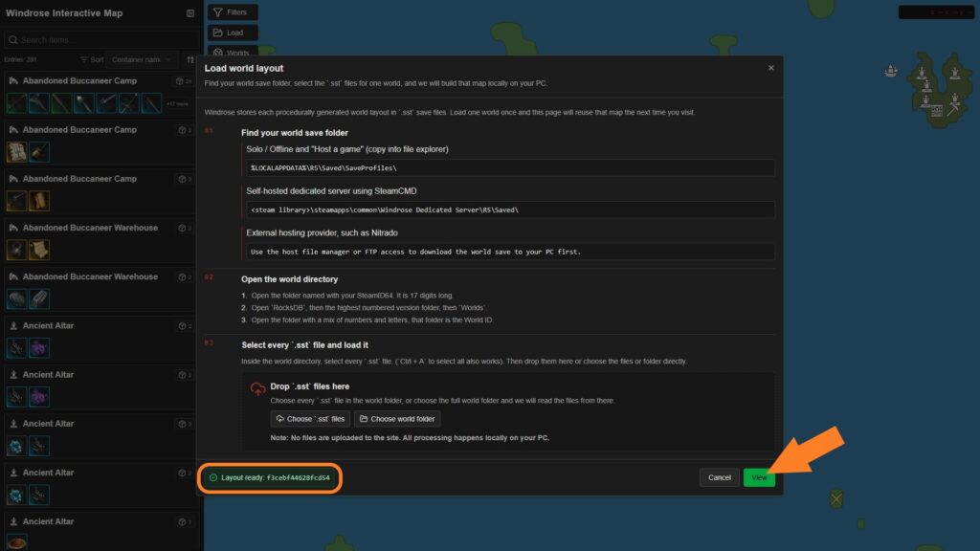Copy the %LOCALAPPDATA% SaveProfiles path
Screen dimensions: 980x551
pyautogui.click(x=510, y=168)
